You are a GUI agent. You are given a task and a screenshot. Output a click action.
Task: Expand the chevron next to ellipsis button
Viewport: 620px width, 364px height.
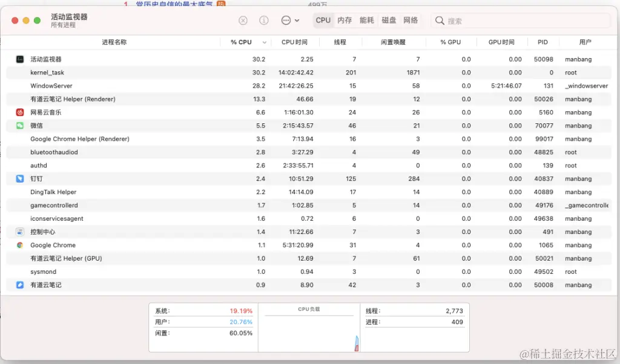click(297, 21)
